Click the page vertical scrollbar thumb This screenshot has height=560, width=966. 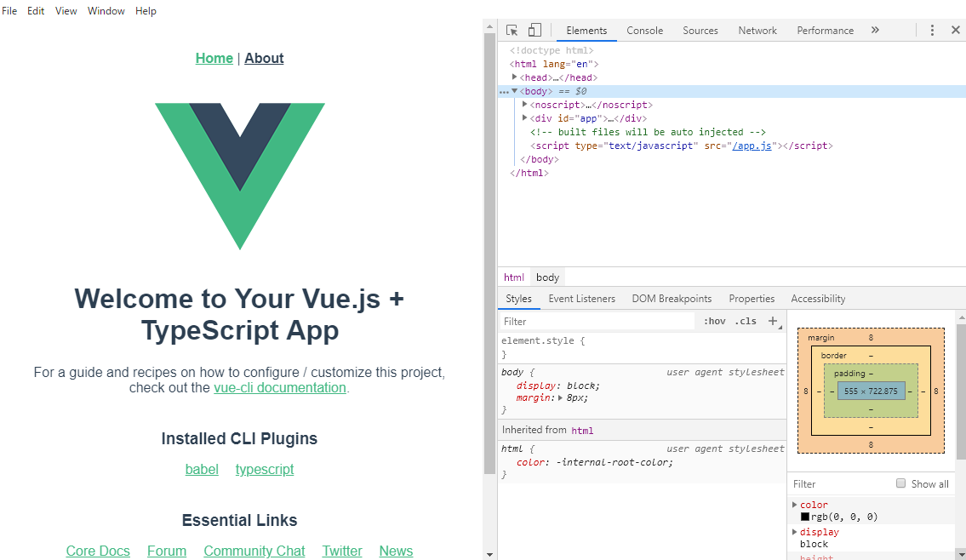tap(489, 254)
